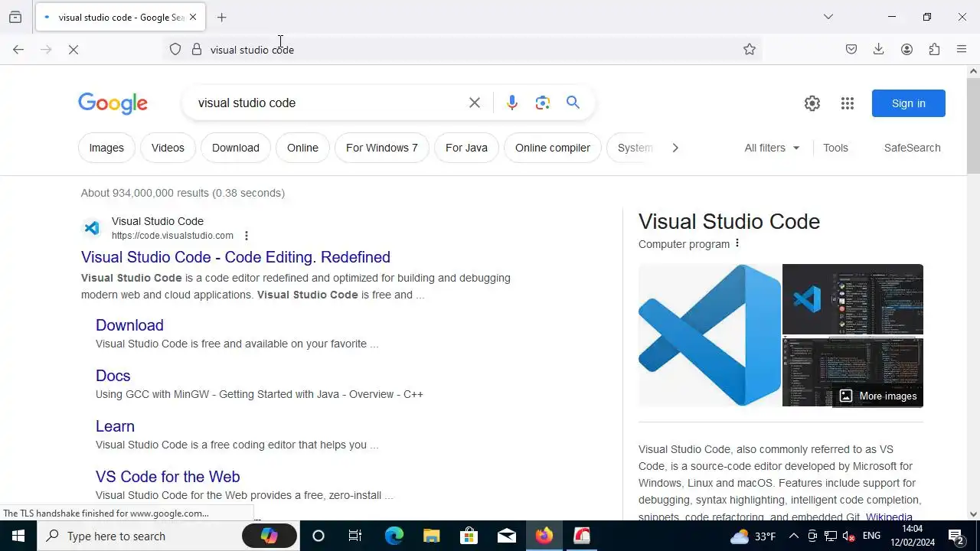
Task: Open Firefox downloads panel
Action: point(879,50)
